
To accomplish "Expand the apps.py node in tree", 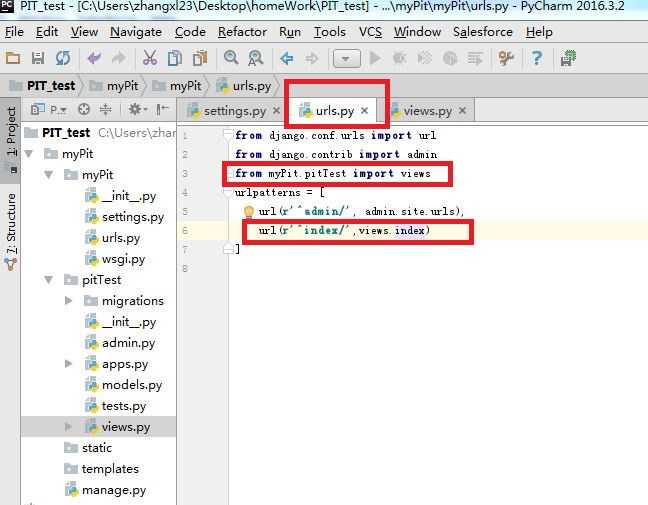I will point(69,364).
